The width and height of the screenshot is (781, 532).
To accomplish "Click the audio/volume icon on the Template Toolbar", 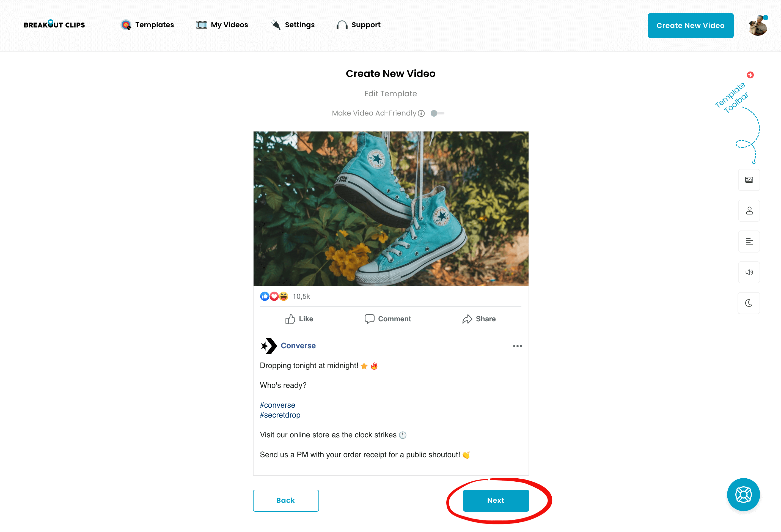I will click(x=749, y=272).
